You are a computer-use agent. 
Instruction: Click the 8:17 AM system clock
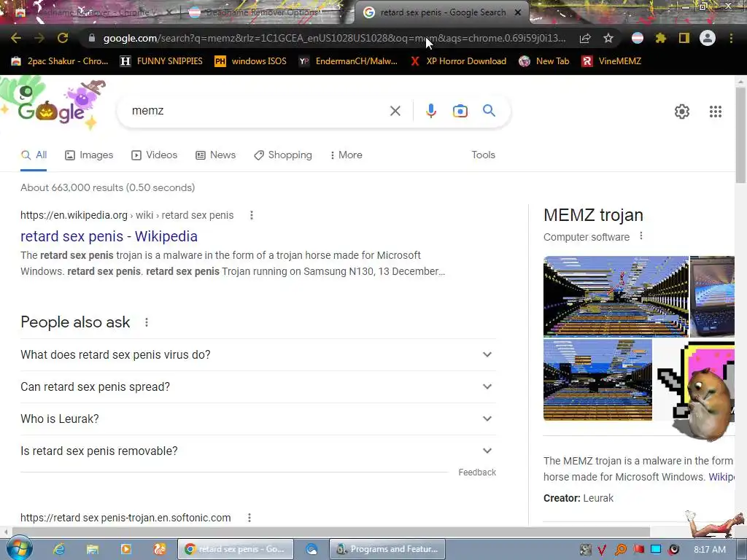(710, 550)
